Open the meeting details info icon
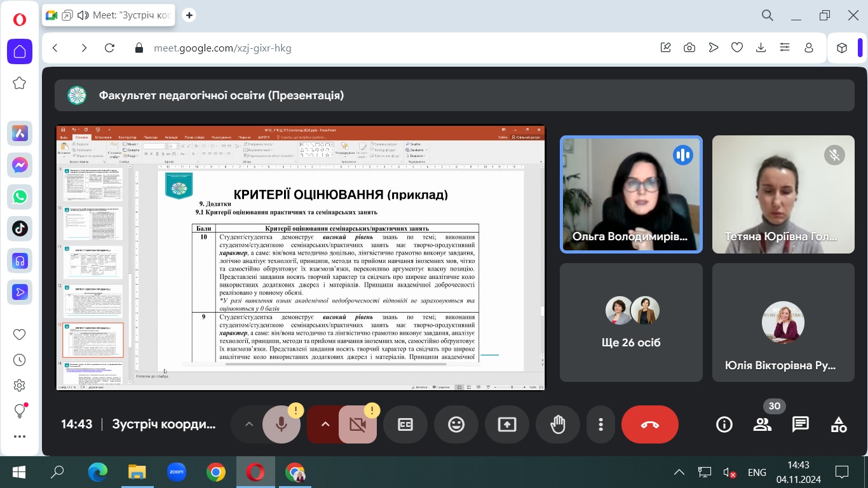This screenshot has height=488, width=868. click(724, 424)
